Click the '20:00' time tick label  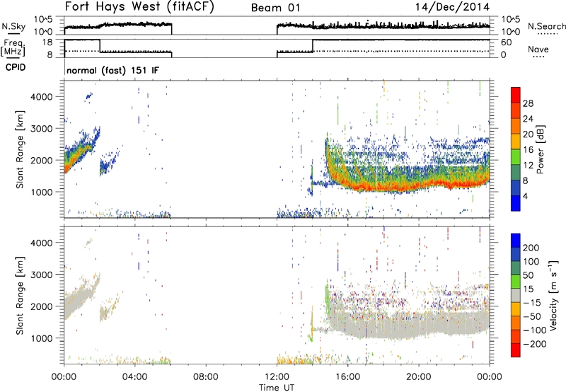pos(418,377)
